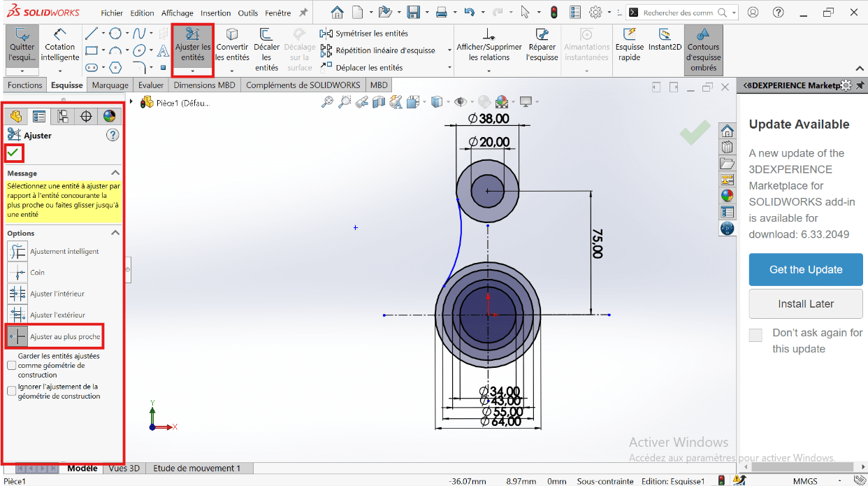The image size is (868, 486).
Task: Choose the Ajuster au plus proche option
Action: pyautogui.click(x=18, y=336)
